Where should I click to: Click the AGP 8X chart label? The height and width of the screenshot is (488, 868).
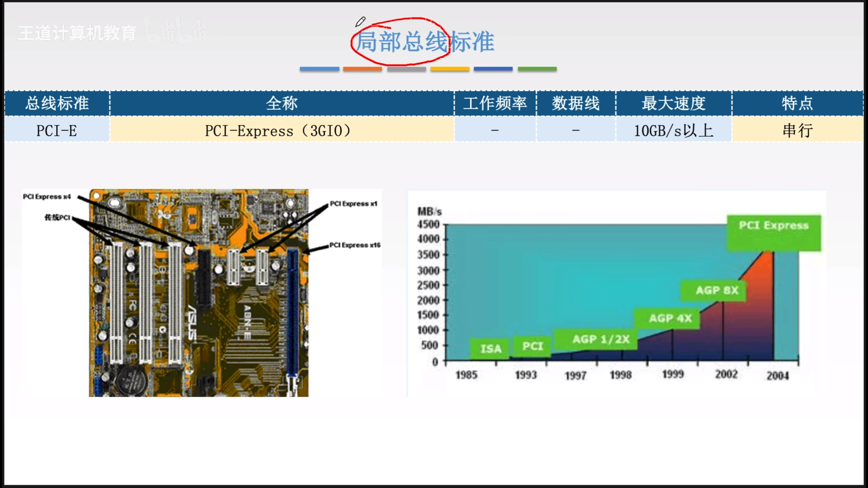[716, 290]
